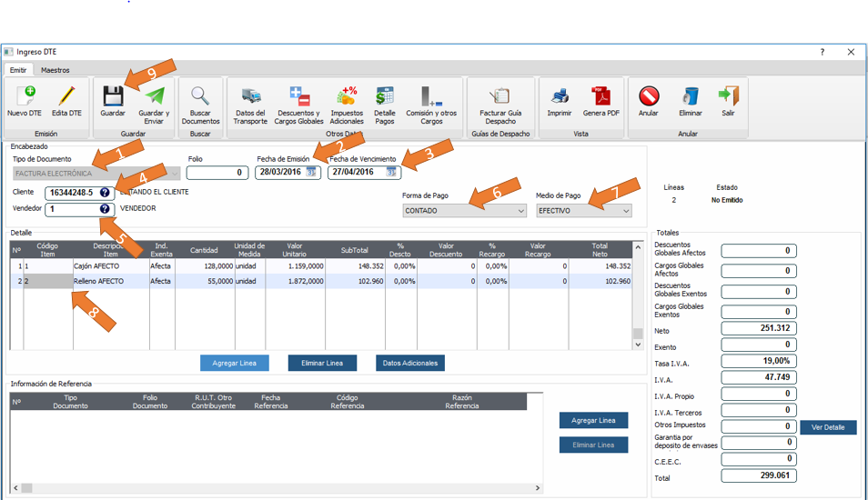Open Datos del Transporte truck icon
The image size is (868, 500).
coord(250,96)
